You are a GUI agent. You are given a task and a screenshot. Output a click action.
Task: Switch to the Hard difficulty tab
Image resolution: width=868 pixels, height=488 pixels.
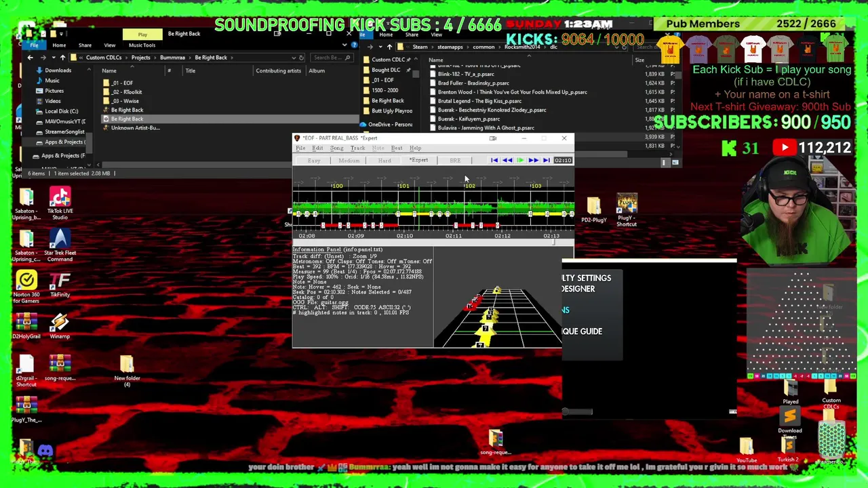point(384,161)
